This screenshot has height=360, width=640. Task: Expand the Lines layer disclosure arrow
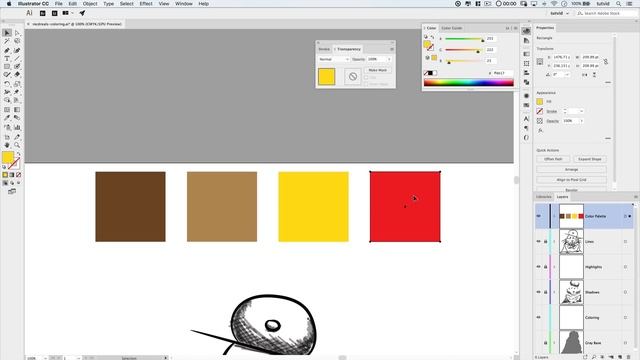(554, 241)
